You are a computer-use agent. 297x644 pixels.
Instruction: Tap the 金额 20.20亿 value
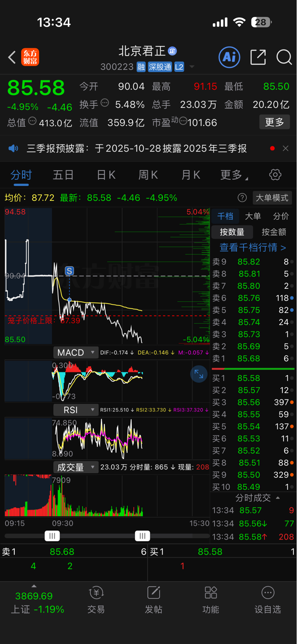point(271,104)
